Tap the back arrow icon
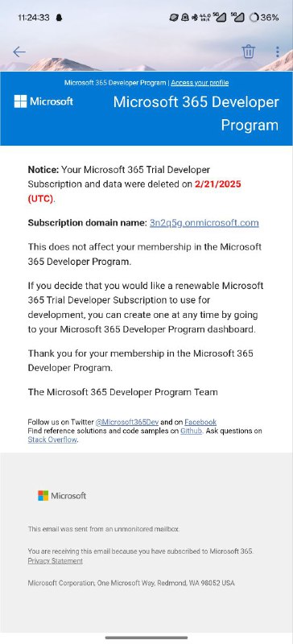 point(19,52)
